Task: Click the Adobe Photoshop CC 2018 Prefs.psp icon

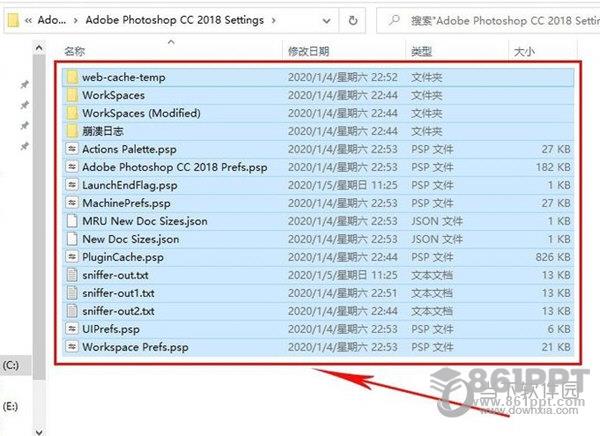Action: pyautogui.click(x=72, y=167)
